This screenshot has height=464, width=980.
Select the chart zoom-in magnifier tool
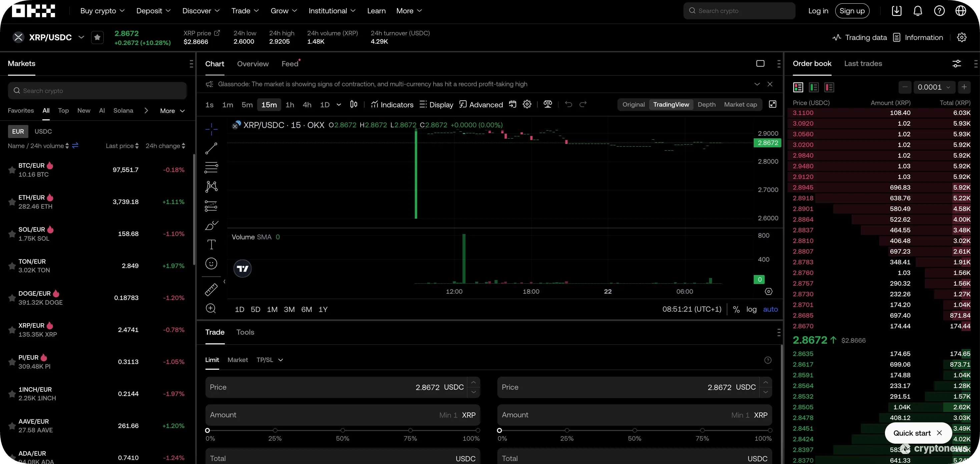pyautogui.click(x=211, y=308)
